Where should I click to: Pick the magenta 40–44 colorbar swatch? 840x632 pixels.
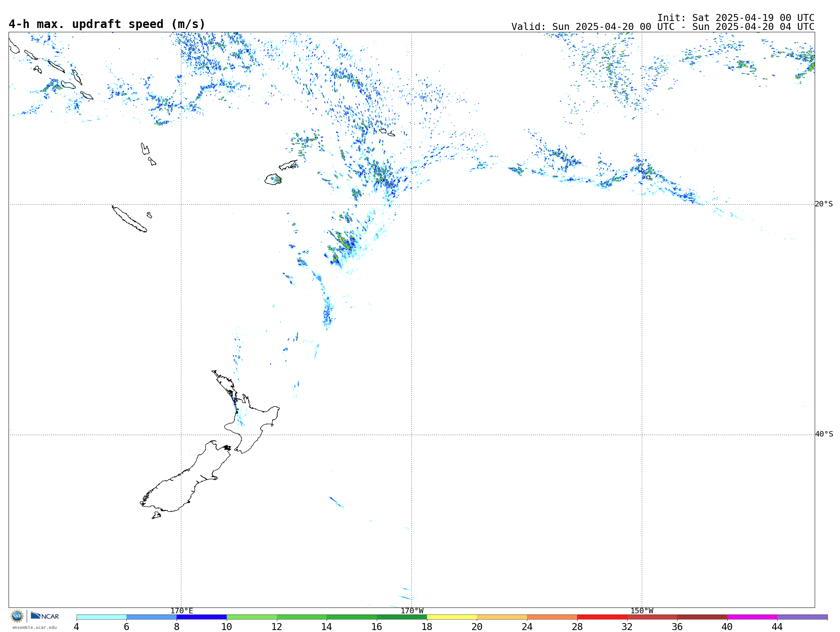point(752,617)
